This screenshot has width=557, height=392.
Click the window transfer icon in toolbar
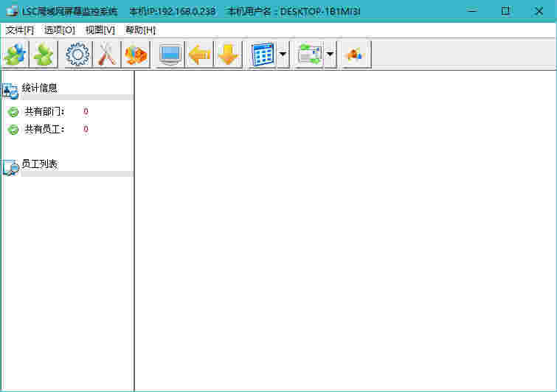(x=309, y=55)
